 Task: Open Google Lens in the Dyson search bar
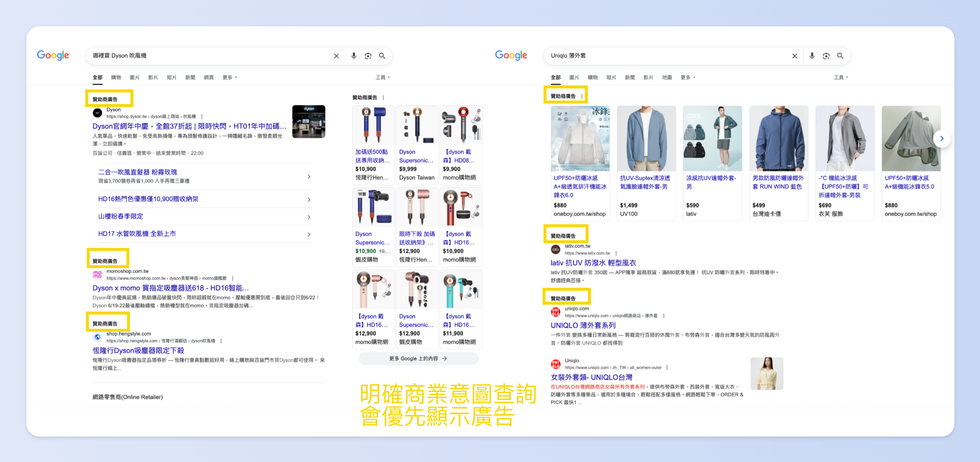368,56
